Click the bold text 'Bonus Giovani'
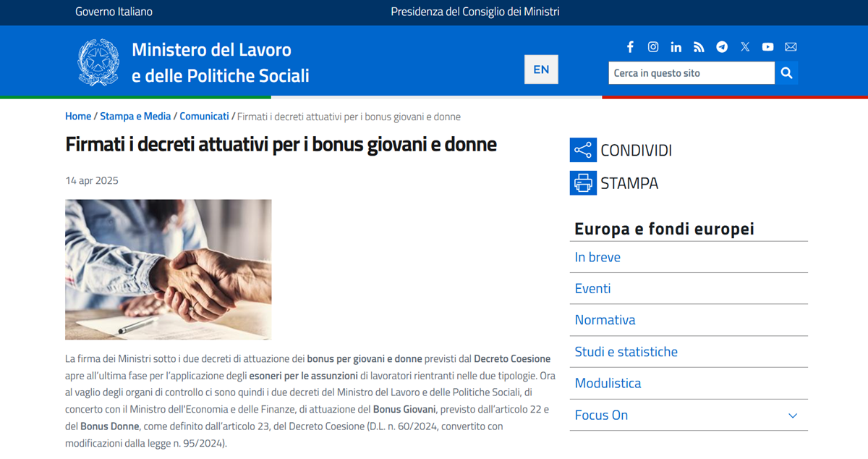Screen dimensions: 868x459 (404, 410)
